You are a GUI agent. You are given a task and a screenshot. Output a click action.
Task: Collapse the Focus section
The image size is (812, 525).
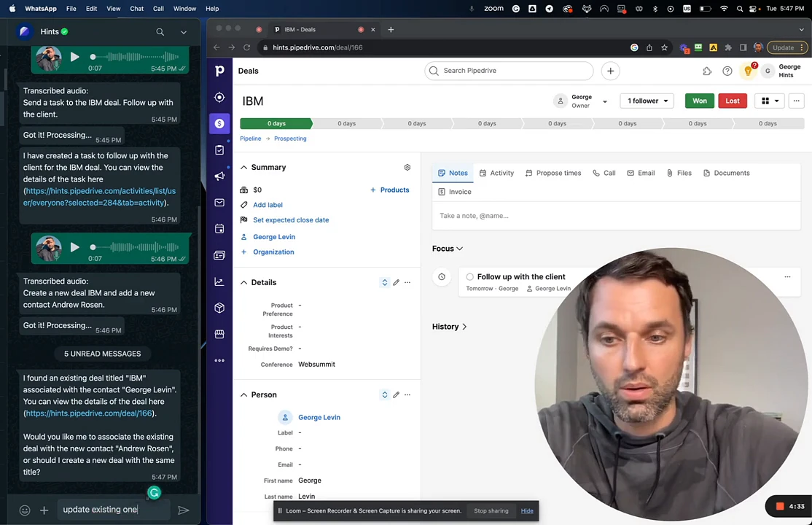click(x=448, y=249)
